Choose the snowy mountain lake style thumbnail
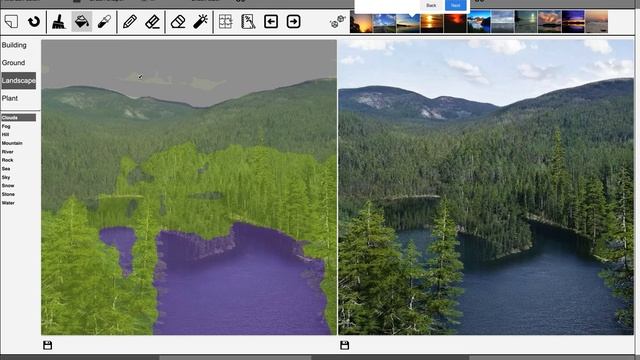Image resolution: width=640 pixels, height=360 pixels. 479,22
